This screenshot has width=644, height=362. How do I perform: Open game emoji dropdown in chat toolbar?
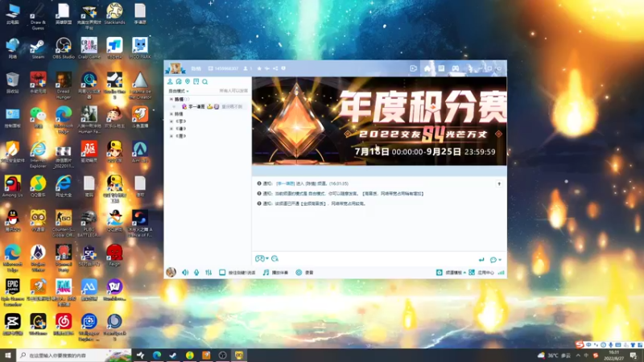[262, 258]
